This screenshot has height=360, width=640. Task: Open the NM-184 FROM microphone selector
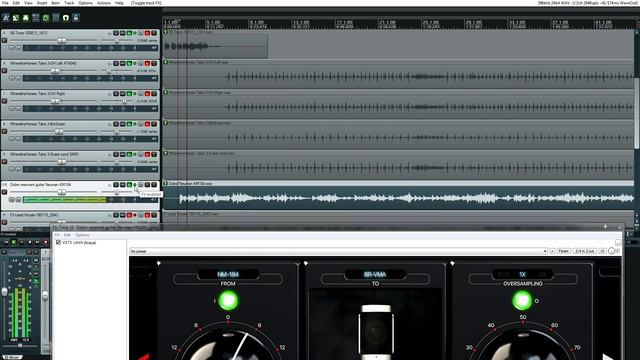point(228,274)
